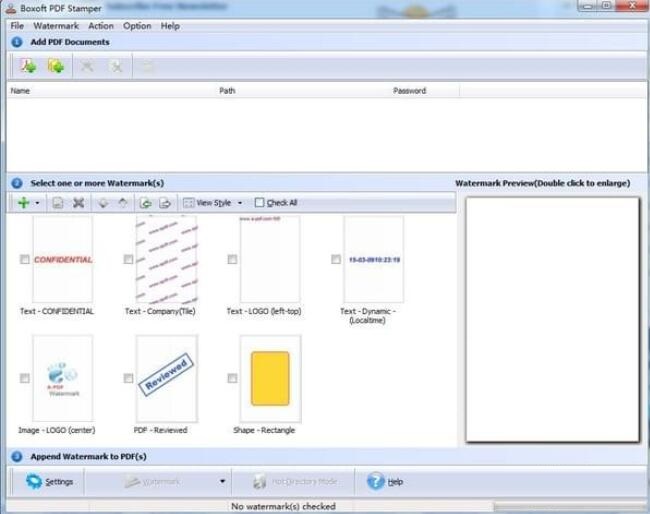Click the Settings button label
The width and height of the screenshot is (650, 514).
click(x=59, y=482)
